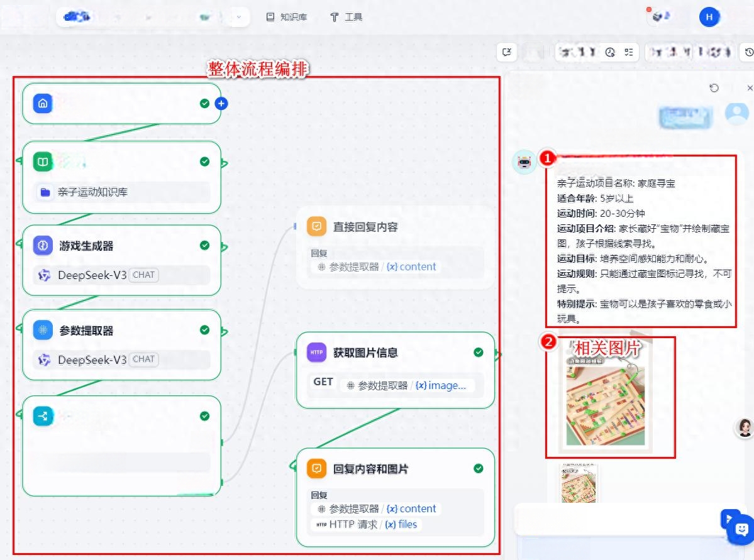Open the 工具 tab in top navigation
Image resolution: width=754 pixels, height=560 pixels.
click(x=347, y=17)
